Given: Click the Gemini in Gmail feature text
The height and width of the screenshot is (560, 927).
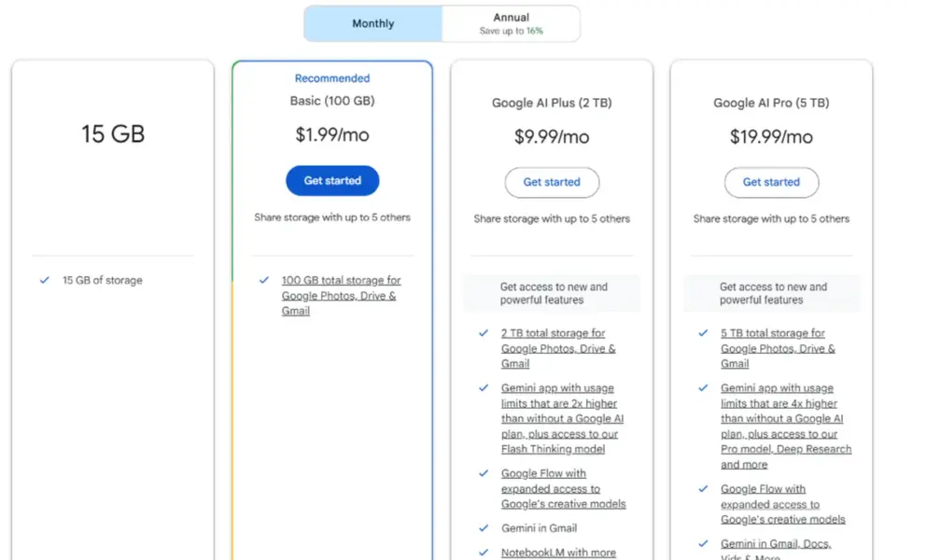Looking at the screenshot, I should (539, 528).
